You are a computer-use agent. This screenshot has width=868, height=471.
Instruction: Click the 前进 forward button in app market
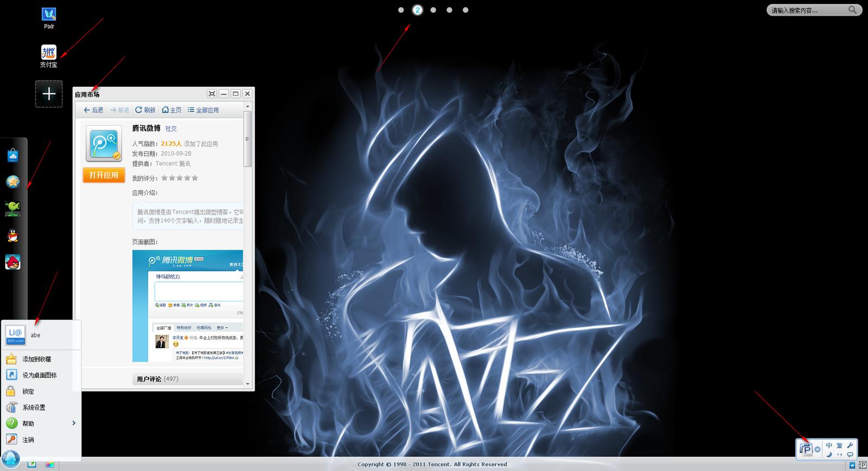(x=119, y=110)
